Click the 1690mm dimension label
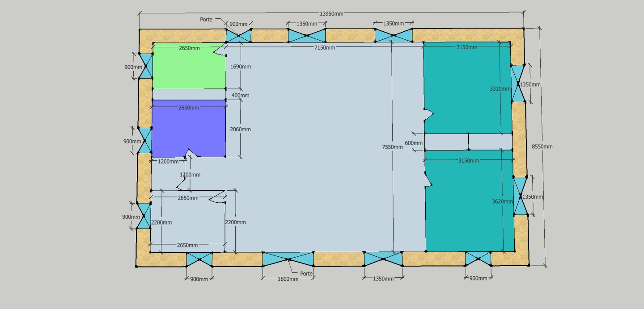The height and width of the screenshot is (309, 644). [x=240, y=67]
